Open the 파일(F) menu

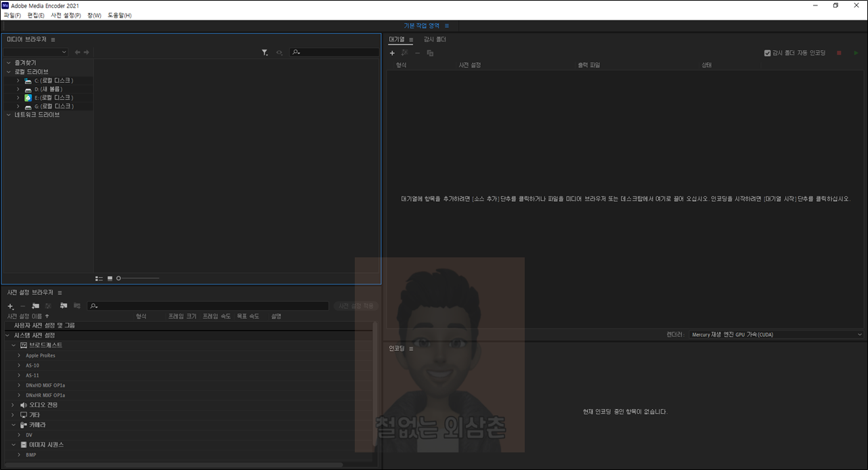(12, 15)
